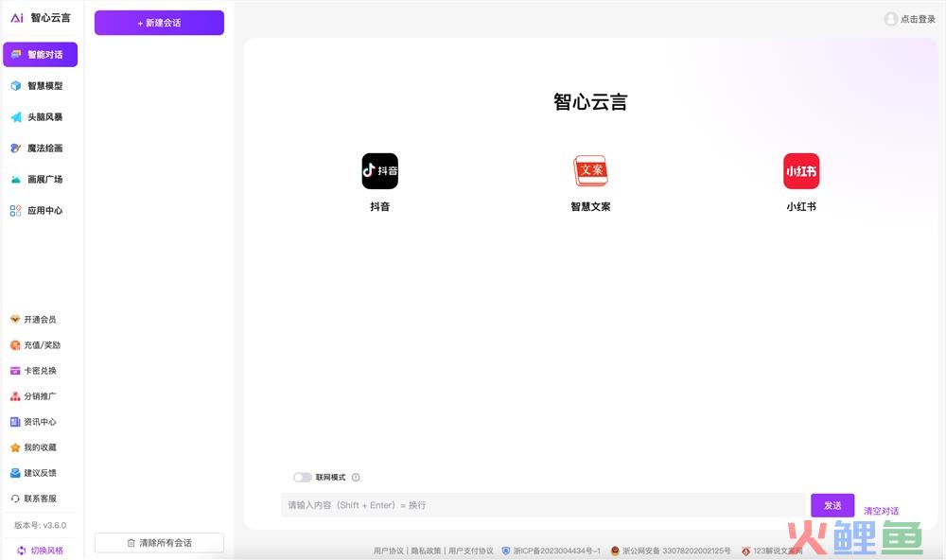
Task: Open the 用户协议 footer link
Action: (x=389, y=551)
